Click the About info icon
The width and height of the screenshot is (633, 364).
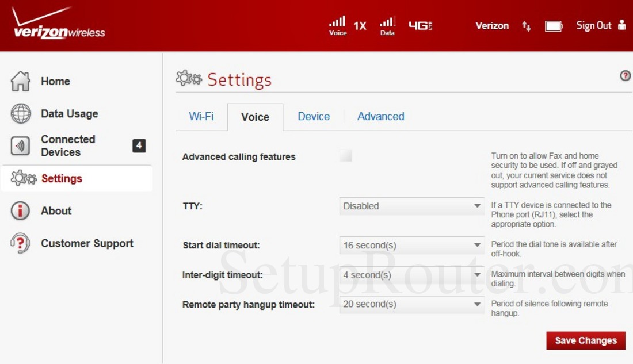tap(21, 210)
